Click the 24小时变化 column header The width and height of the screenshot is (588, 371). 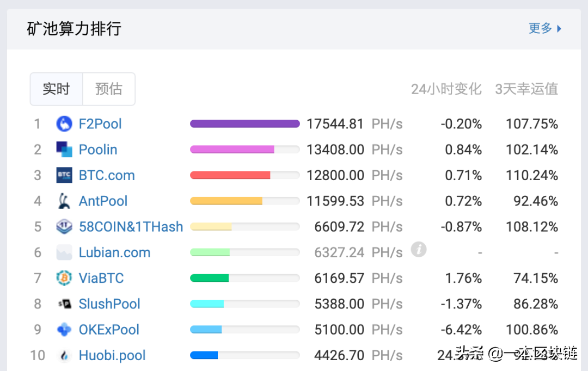(x=446, y=89)
